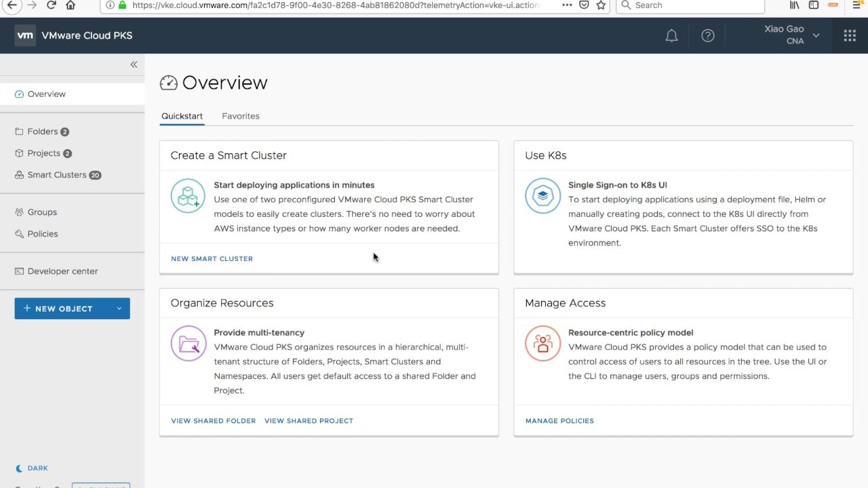This screenshot has width=868, height=488.
Task: Click the Groups people icon in sidebar
Action: click(20, 212)
